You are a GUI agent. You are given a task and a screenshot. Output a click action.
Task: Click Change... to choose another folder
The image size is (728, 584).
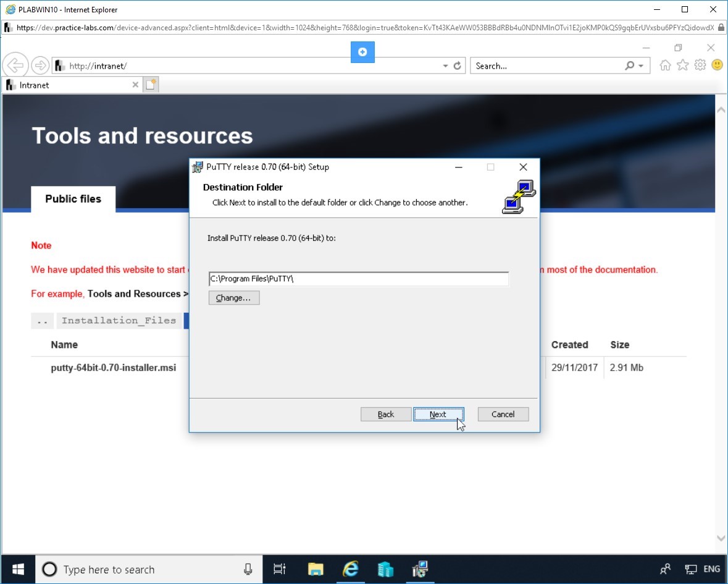(x=233, y=298)
